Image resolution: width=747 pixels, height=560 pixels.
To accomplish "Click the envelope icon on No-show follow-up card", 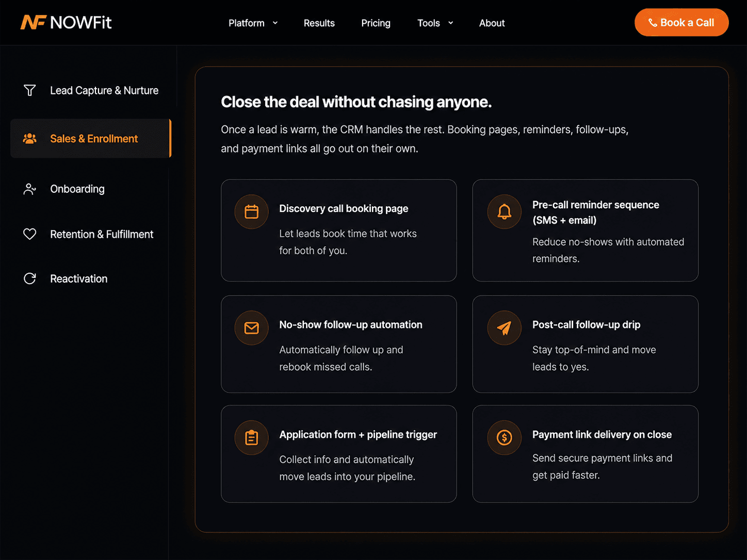I will coord(252,328).
